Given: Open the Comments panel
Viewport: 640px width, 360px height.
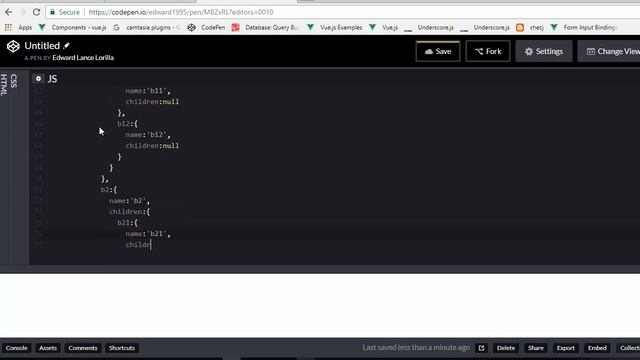Looking at the screenshot, I should 83,348.
